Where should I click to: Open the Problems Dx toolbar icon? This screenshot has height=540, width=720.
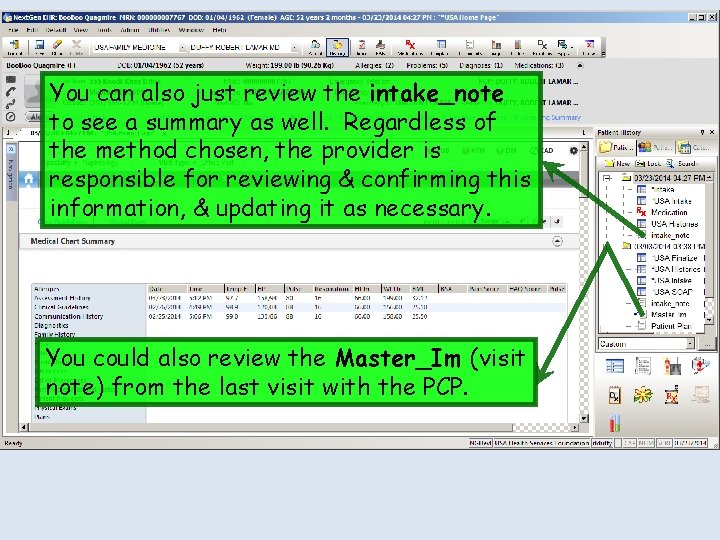tap(542, 47)
